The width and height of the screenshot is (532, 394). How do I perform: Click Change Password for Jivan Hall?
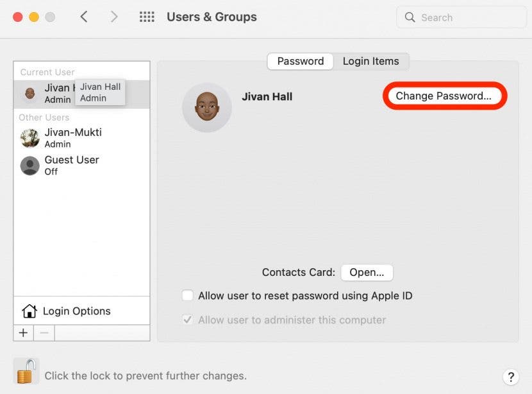(444, 96)
